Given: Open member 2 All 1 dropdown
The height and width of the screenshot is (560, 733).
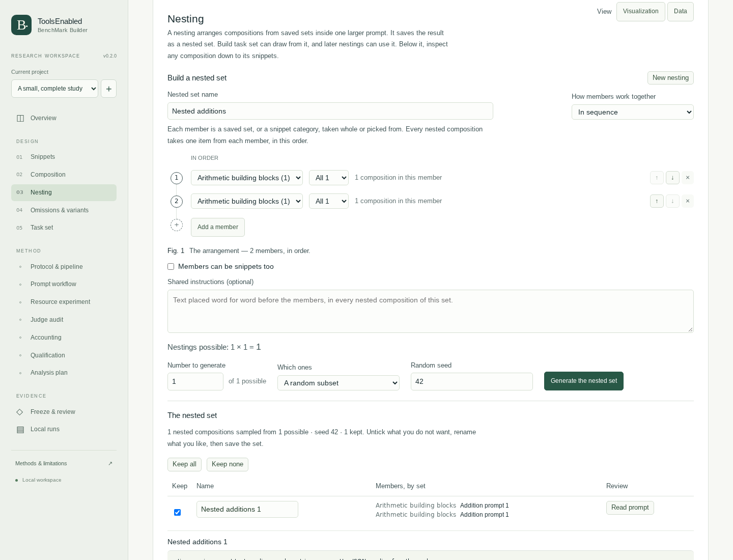Looking at the screenshot, I should (329, 201).
